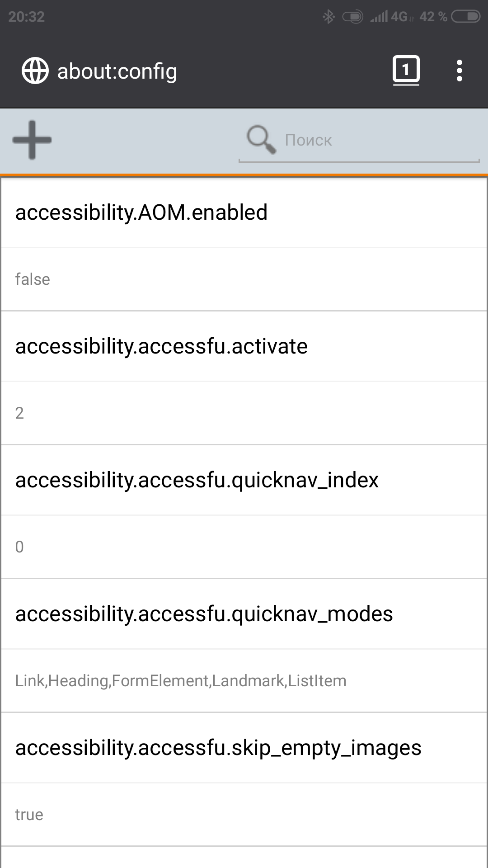
Task: Tap the about:config address bar
Action: (117, 71)
